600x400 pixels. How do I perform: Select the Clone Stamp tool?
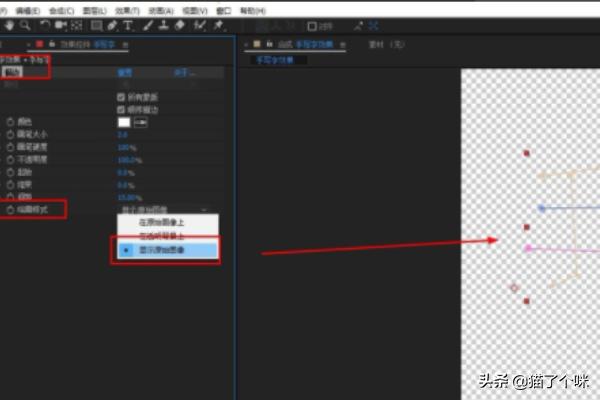coord(164,26)
